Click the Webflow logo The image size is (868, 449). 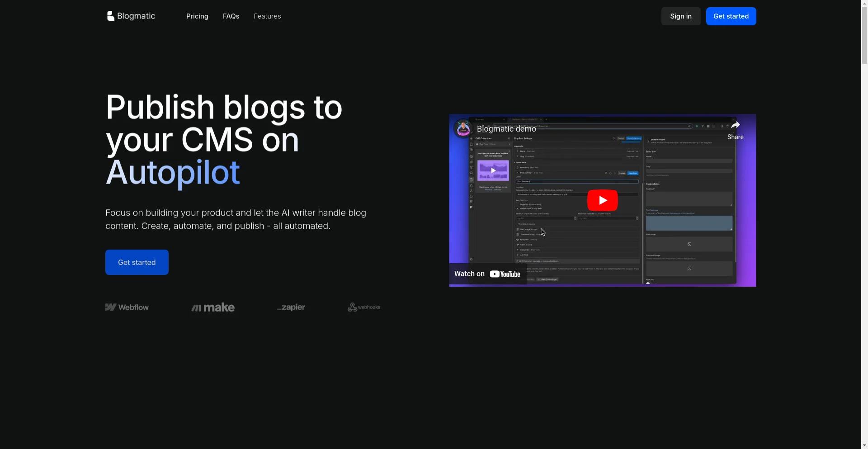point(127,307)
